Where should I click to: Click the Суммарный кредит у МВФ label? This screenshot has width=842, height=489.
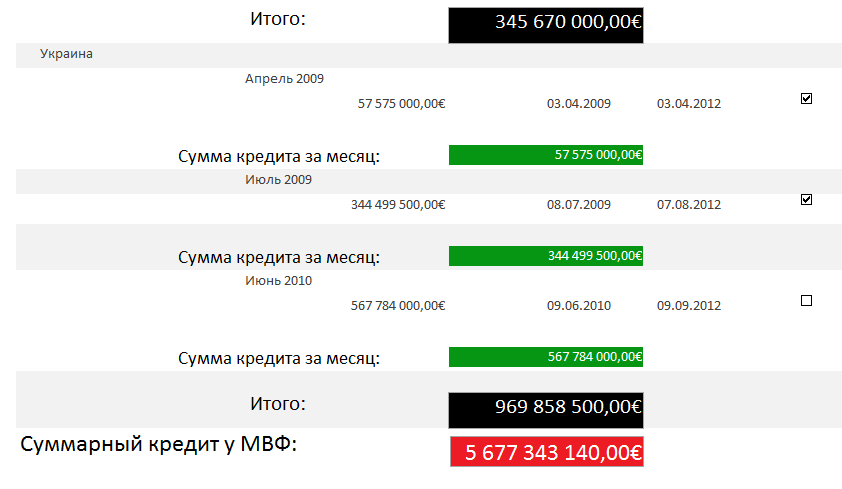[x=158, y=444]
